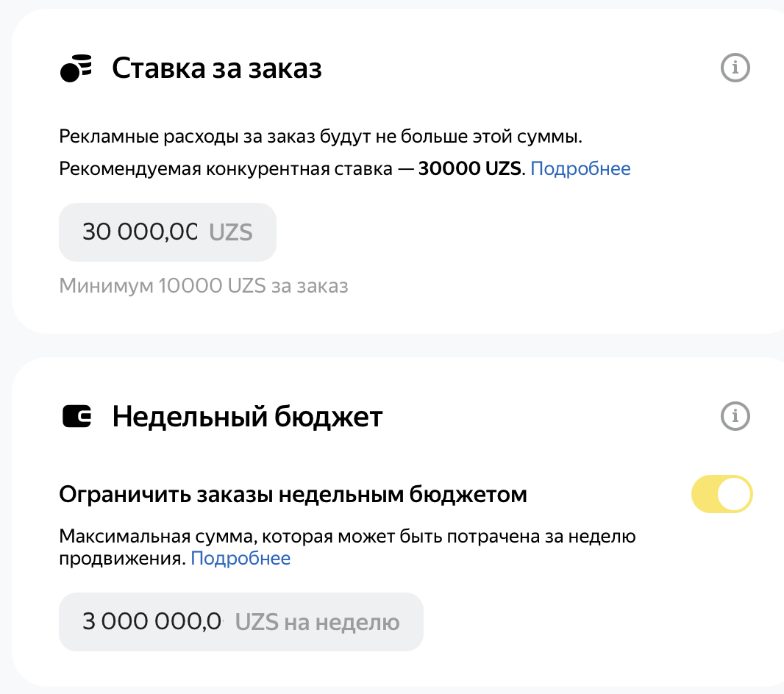Focus the 3 000 000,0 weekly budget field

click(241, 621)
